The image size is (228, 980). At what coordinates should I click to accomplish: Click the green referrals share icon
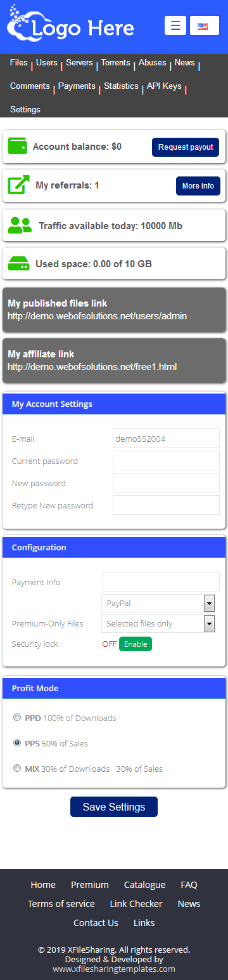(x=18, y=185)
